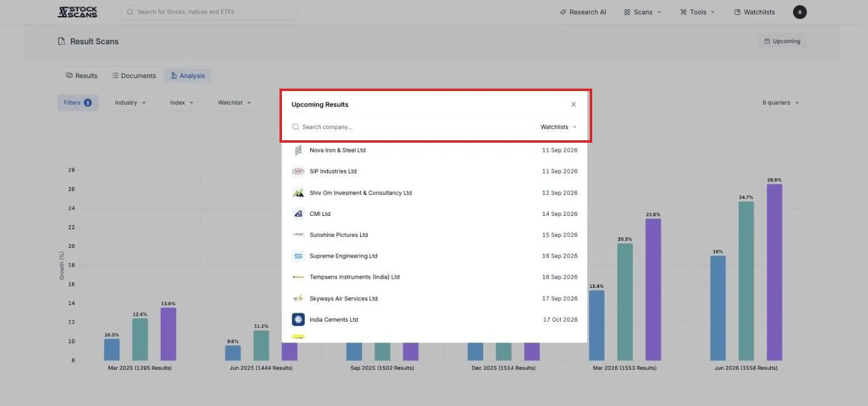
Task: Click the 15.4% blue bar for Mar 2026
Action: [597, 325]
